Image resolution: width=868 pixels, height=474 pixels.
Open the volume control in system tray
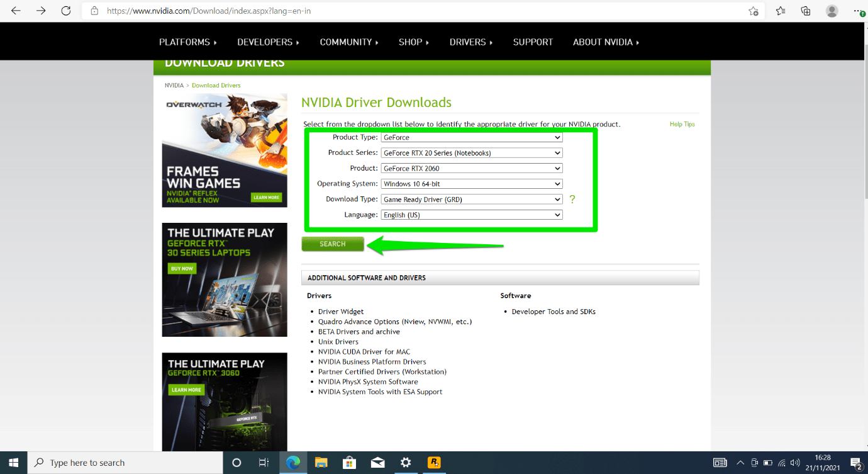point(795,462)
